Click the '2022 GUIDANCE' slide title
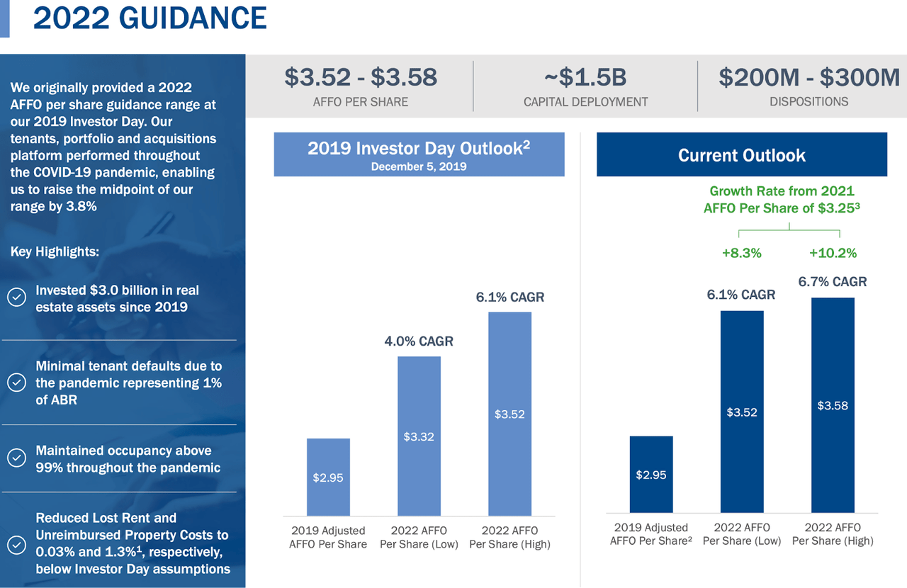The width and height of the screenshot is (907, 588). tap(150, 18)
